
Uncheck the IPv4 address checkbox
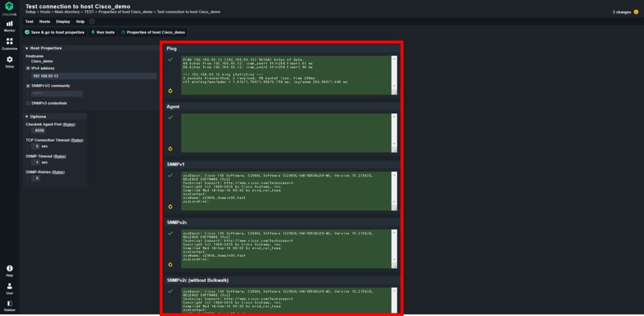28,68
